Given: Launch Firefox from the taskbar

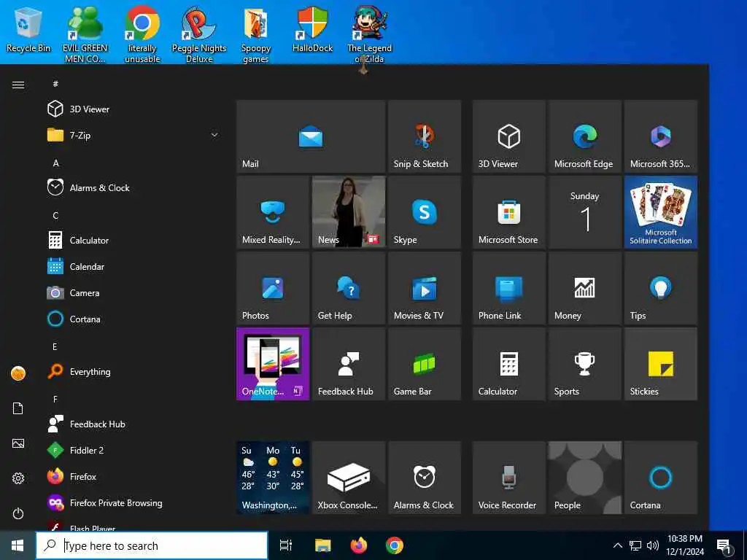Looking at the screenshot, I should click(359, 545).
